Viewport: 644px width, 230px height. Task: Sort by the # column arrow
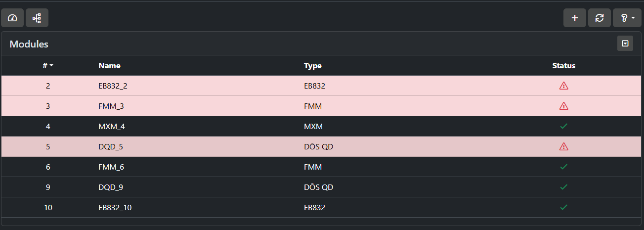click(x=51, y=66)
